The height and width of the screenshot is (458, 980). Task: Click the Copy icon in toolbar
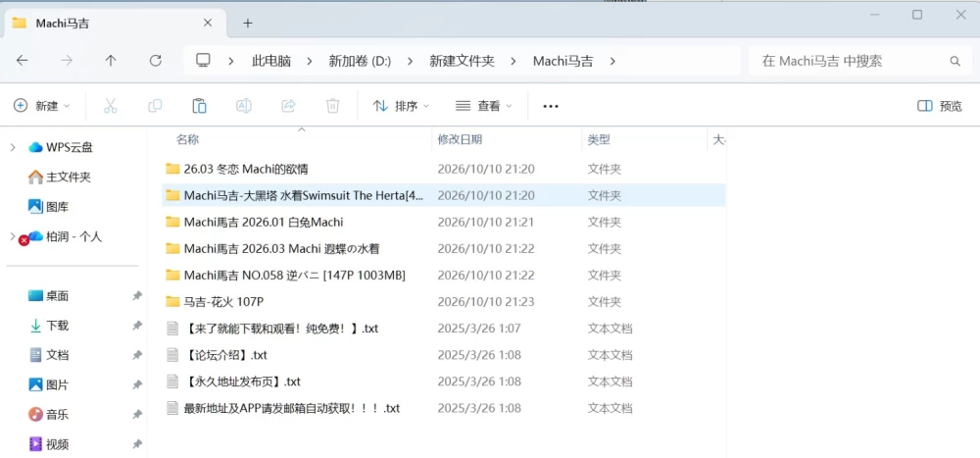(x=155, y=106)
